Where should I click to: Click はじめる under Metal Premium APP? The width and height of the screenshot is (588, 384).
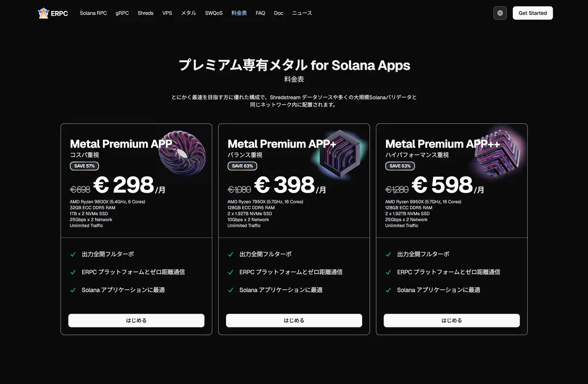tap(136, 320)
